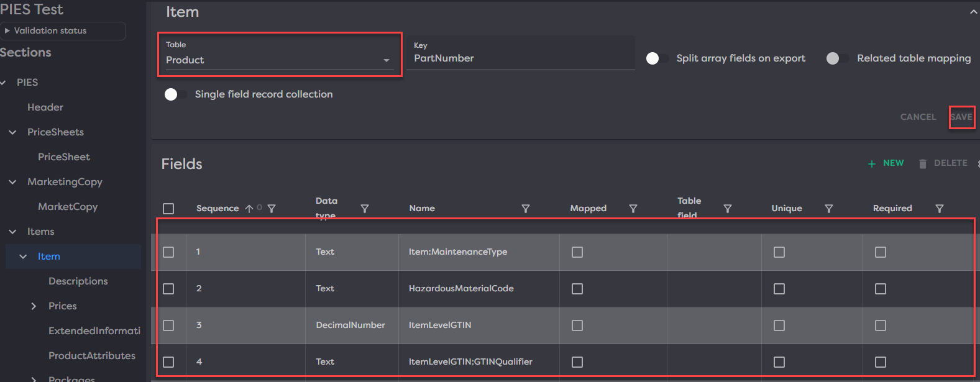
Task: Filter the Mapped column
Action: click(633, 209)
